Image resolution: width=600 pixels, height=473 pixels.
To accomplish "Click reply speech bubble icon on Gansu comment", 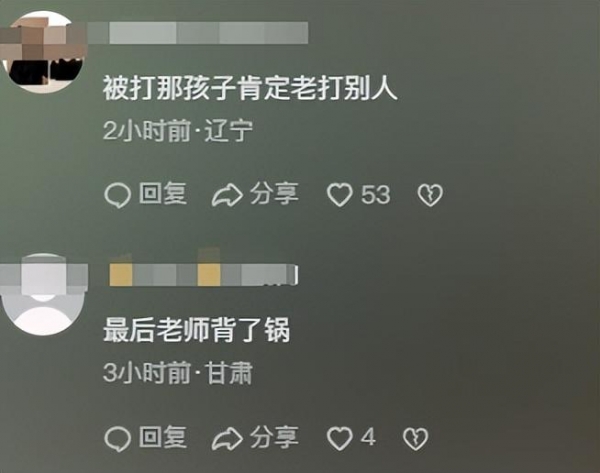I will (117, 439).
